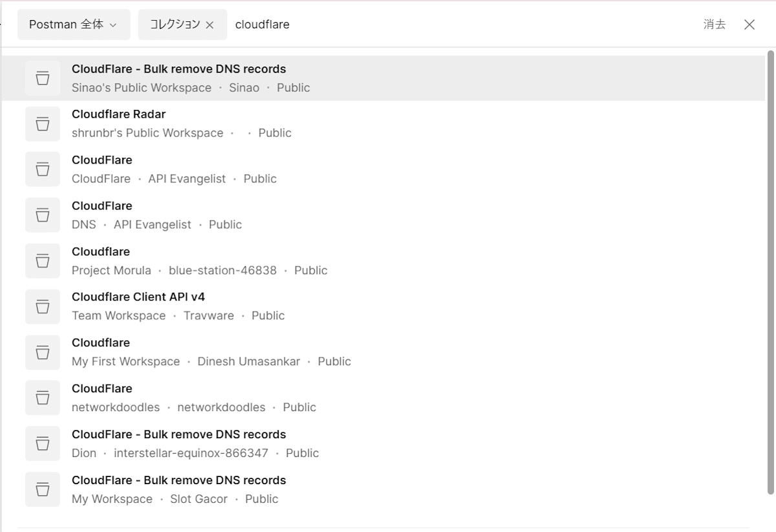The image size is (776, 532).
Task: Click collection icon for Dinesh Umasankar's Cloudflare
Action: [x=43, y=352]
